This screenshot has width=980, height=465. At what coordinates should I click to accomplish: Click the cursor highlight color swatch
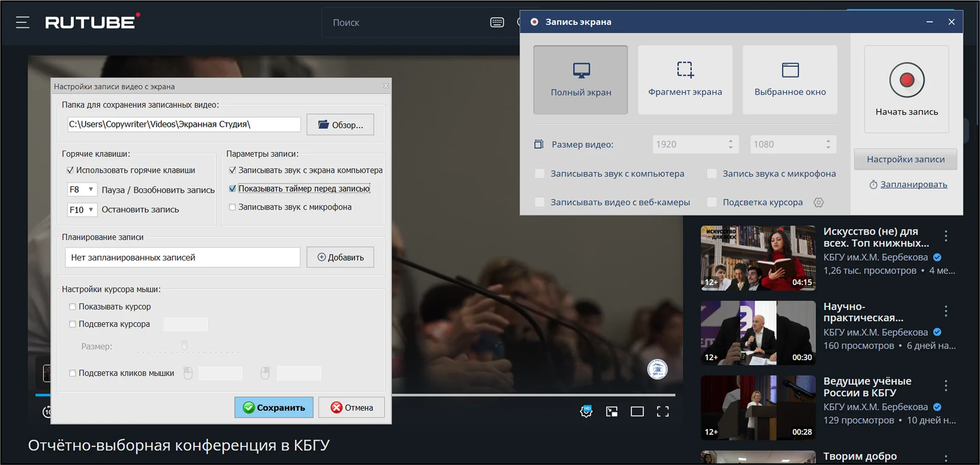tap(185, 324)
